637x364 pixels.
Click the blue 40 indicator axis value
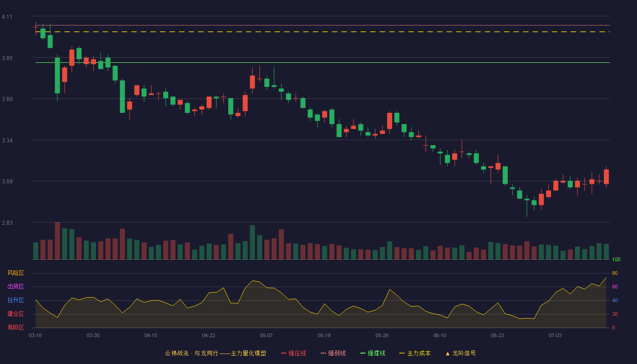coord(615,300)
